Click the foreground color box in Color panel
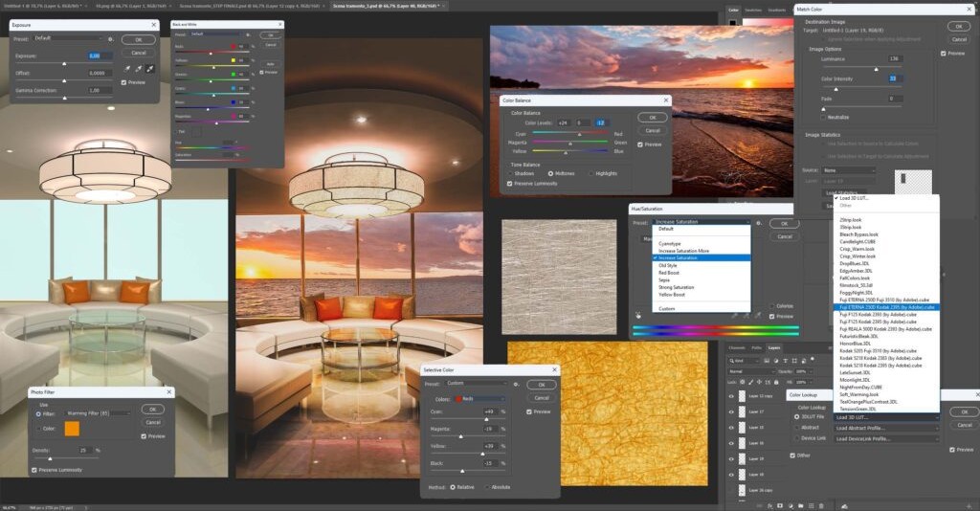This screenshot has height=511, width=980. coord(732,23)
